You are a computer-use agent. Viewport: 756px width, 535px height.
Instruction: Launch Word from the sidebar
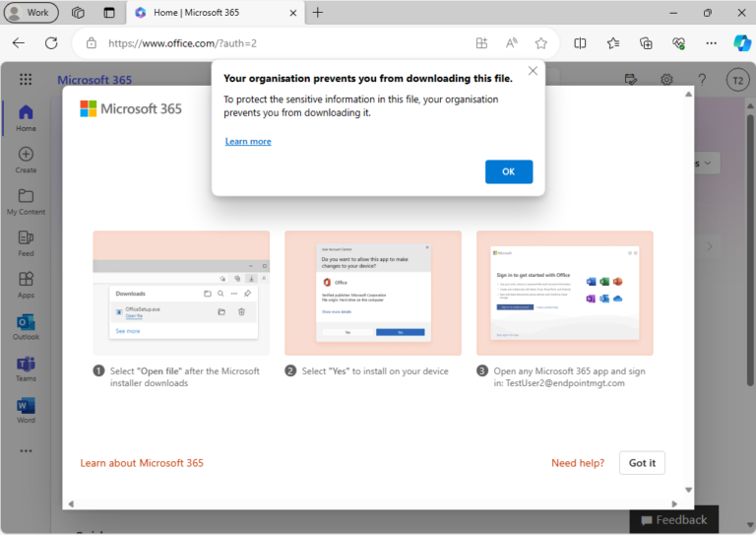[26, 411]
